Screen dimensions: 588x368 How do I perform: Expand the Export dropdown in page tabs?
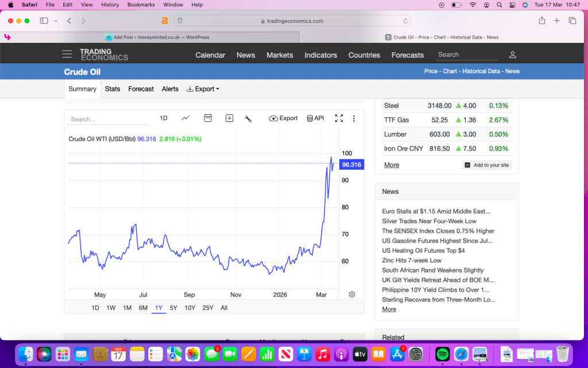click(x=203, y=89)
